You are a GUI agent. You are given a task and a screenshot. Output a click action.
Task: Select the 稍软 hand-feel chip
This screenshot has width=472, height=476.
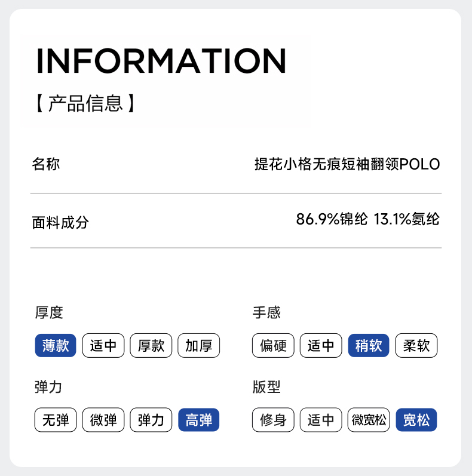pyautogui.click(x=369, y=346)
